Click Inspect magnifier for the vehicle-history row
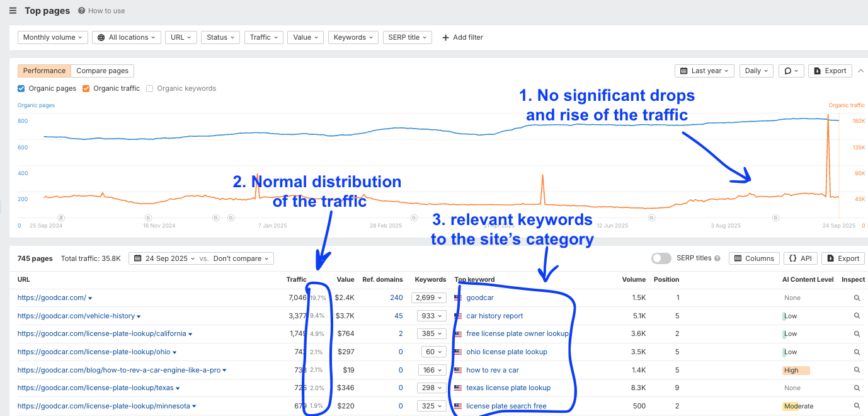Viewport: 868px width, 416px height. tap(857, 316)
